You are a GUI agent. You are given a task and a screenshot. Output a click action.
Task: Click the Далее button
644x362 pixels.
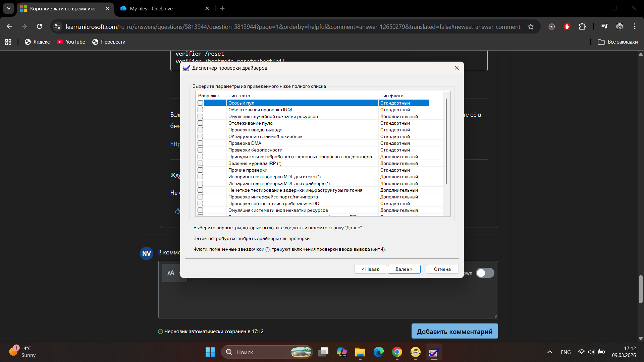[x=404, y=269]
